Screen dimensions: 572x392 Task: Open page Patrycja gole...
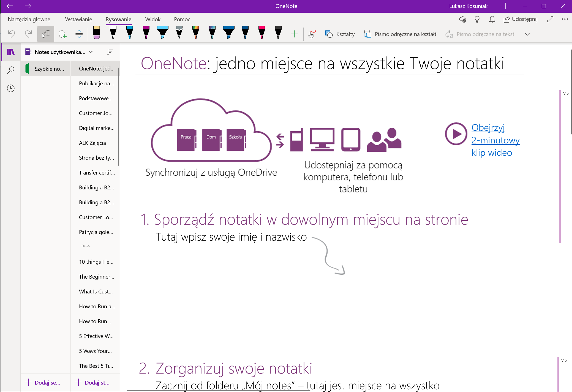[x=95, y=232]
